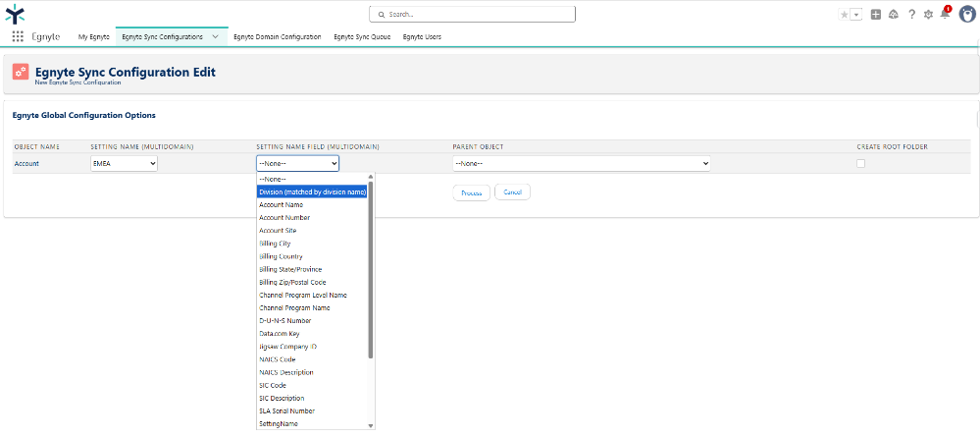
Task: Go to the Egnyte Users tab
Action: click(x=422, y=37)
